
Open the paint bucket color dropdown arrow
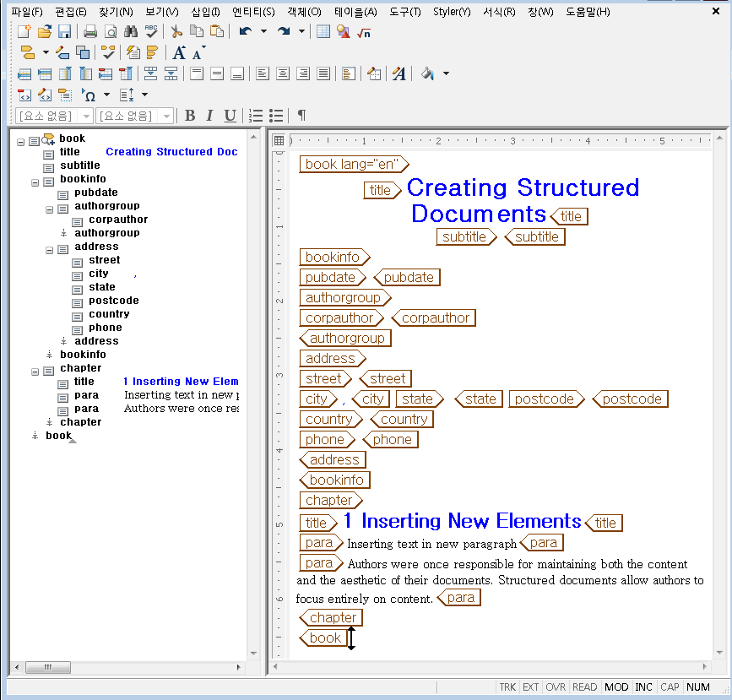(x=447, y=73)
